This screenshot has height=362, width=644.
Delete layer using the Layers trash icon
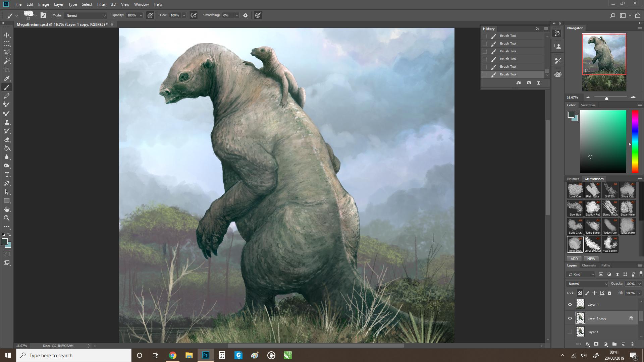click(632, 344)
